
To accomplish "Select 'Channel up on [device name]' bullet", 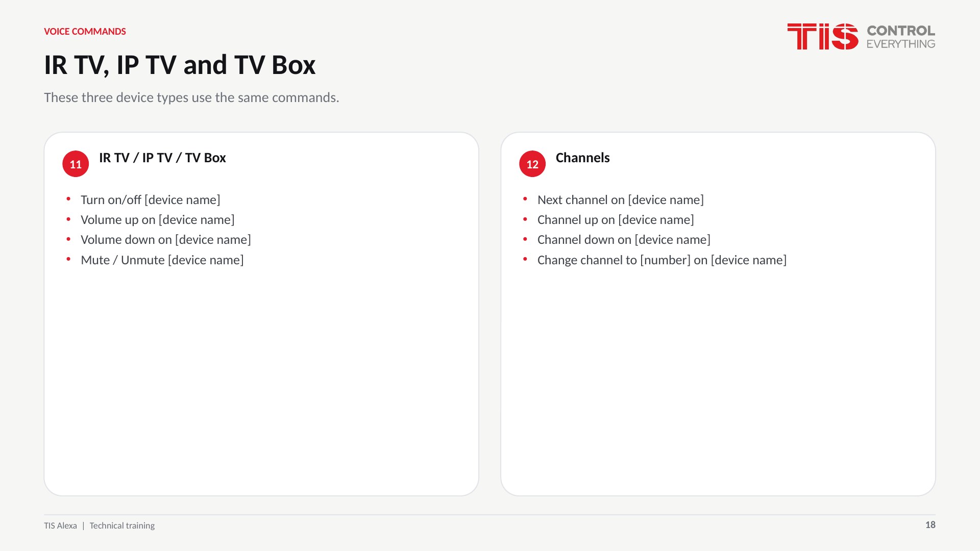I will pos(616,220).
